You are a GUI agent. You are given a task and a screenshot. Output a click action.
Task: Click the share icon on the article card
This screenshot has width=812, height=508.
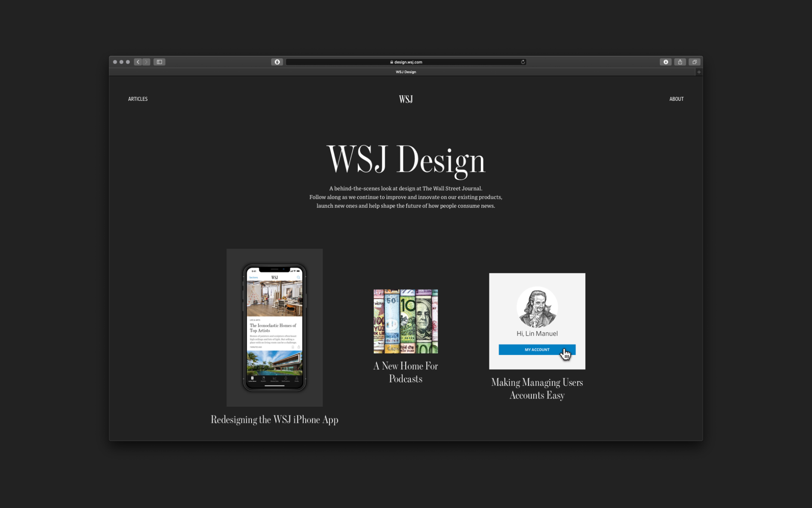[299, 347]
